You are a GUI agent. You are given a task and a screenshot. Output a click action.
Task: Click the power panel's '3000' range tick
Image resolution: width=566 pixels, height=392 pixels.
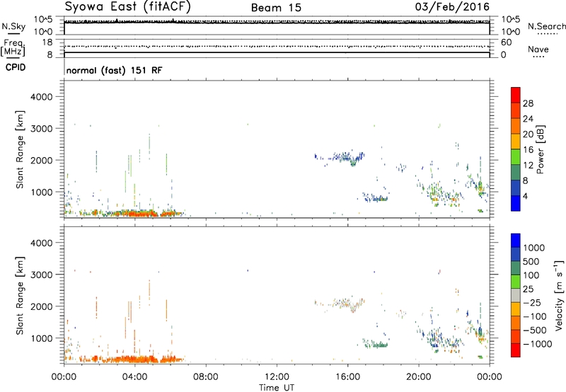click(41, 129)
